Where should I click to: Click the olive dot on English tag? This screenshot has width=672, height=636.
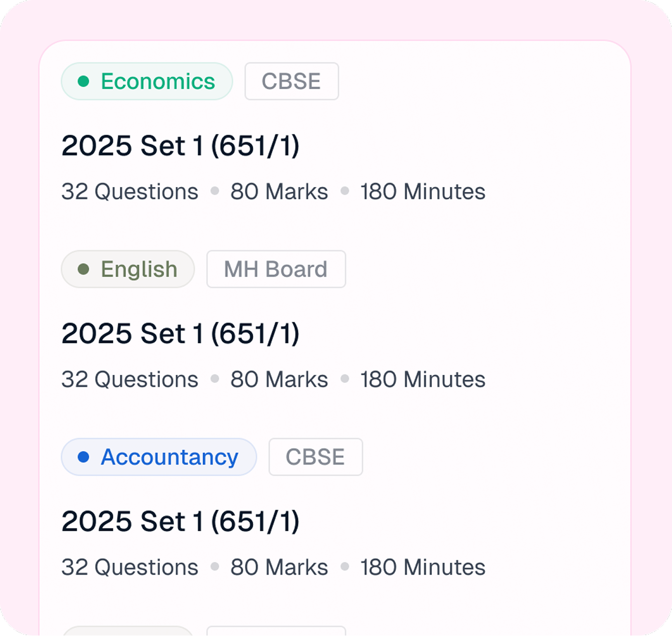point(85,269)
